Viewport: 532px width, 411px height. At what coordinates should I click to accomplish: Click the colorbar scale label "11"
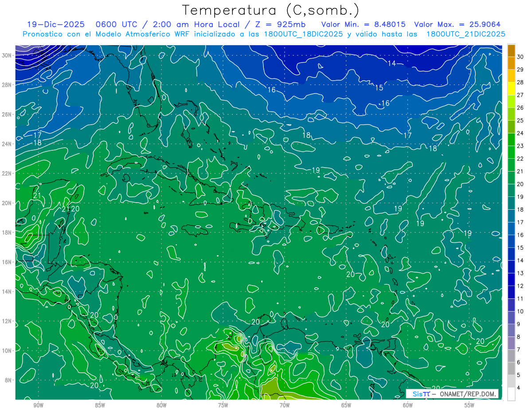tap(520, 298)
